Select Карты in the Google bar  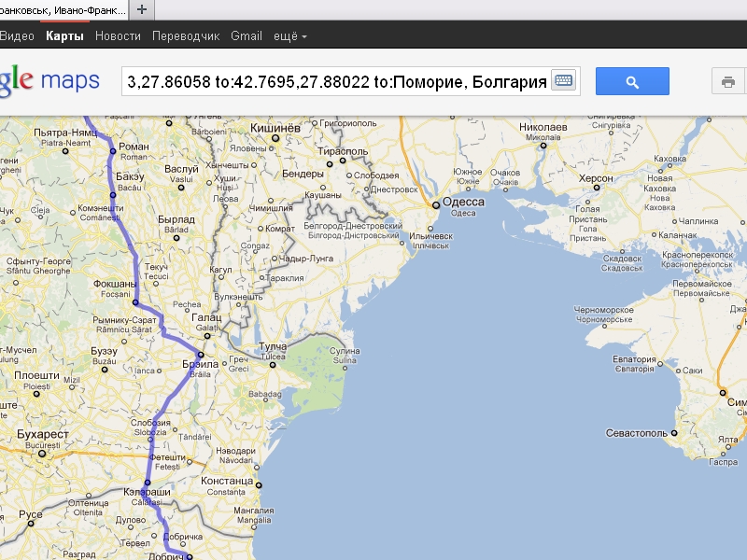(64, 36)
